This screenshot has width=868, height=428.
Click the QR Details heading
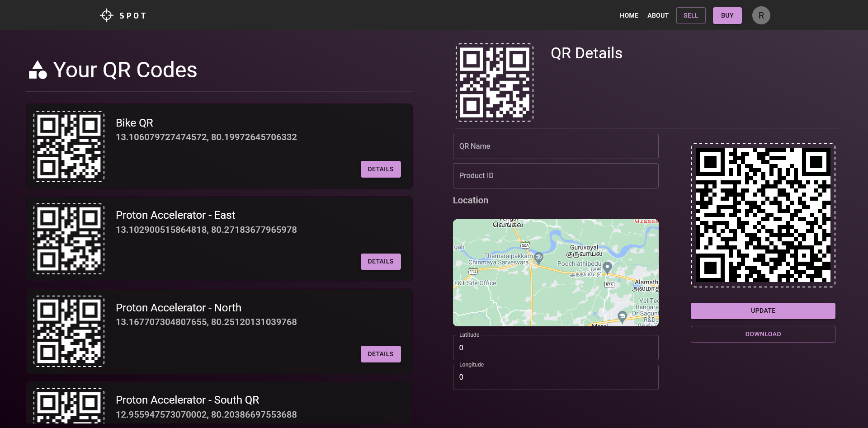point(586,53)
